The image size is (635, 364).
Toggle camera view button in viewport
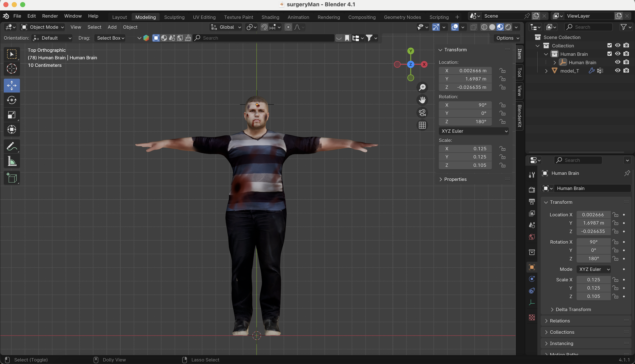pos(422,113)
